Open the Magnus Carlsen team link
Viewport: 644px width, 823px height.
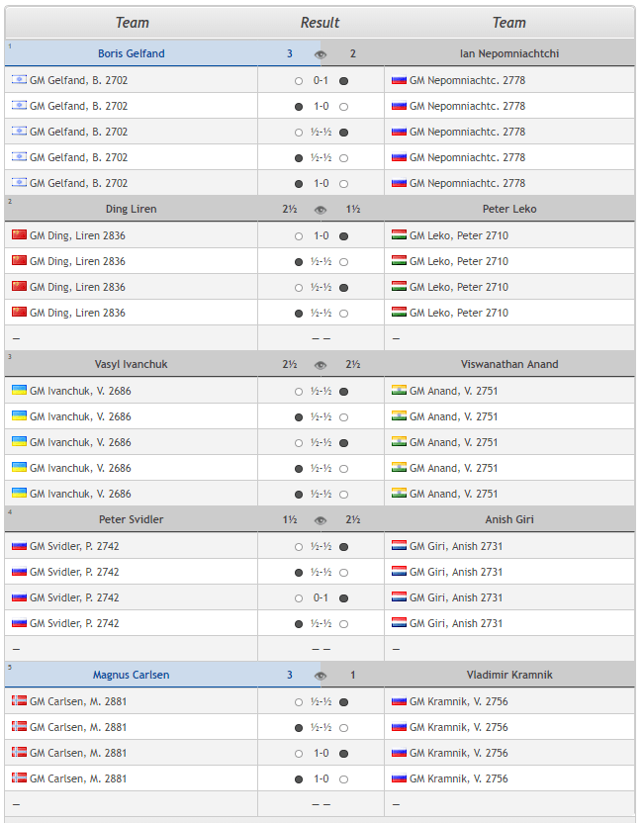(131, 675)
